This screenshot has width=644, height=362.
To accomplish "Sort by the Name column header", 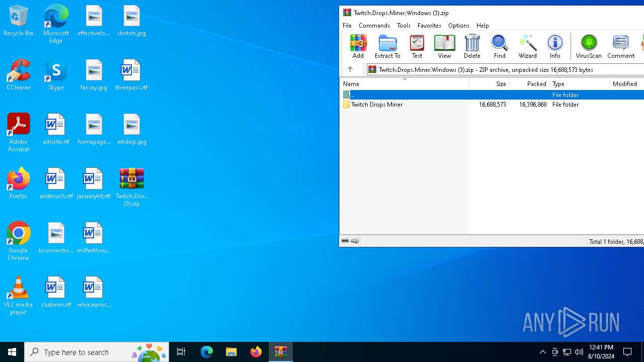I will pos(404,84).
